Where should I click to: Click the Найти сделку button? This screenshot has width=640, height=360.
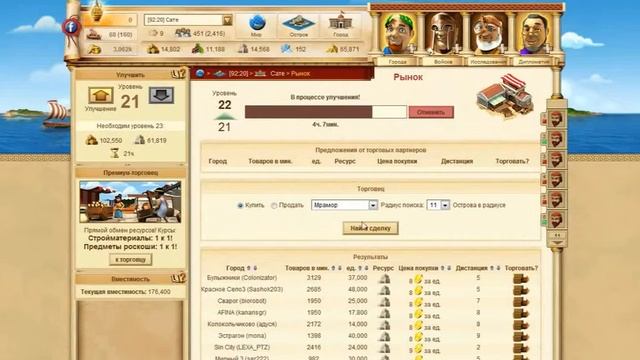click(x=370, y=228)
